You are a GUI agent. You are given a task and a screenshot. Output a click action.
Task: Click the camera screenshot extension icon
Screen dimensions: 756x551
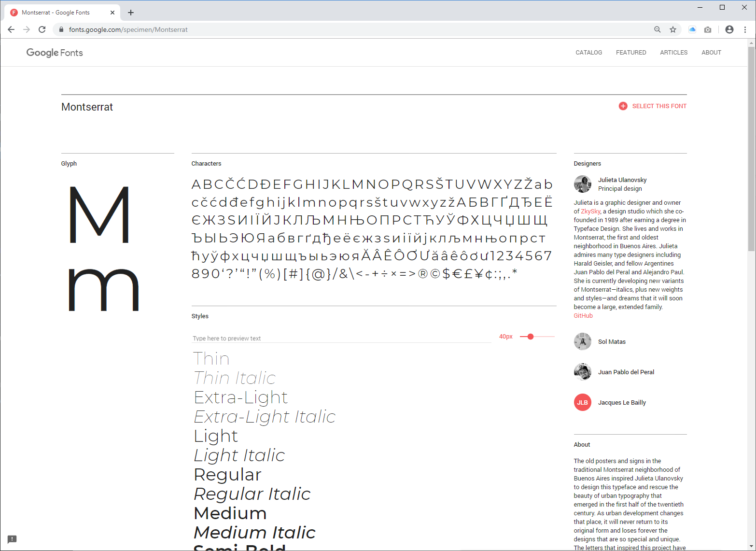(708, 29)
